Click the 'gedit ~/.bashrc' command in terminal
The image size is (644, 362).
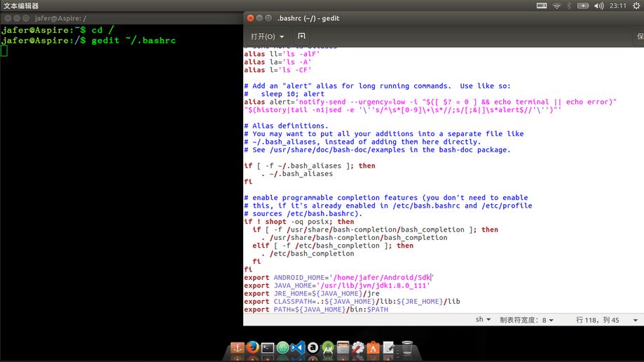point(133,40)
